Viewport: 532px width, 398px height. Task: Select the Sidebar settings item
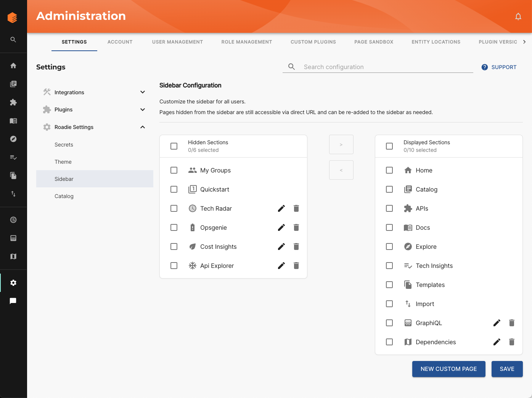pyautogui.click(x=95, y=179)
